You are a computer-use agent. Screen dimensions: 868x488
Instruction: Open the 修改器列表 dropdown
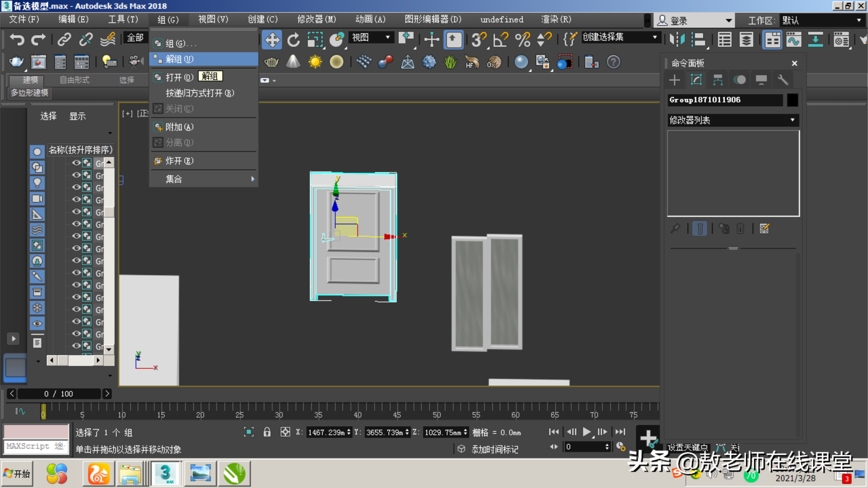(x=792, y=120)
